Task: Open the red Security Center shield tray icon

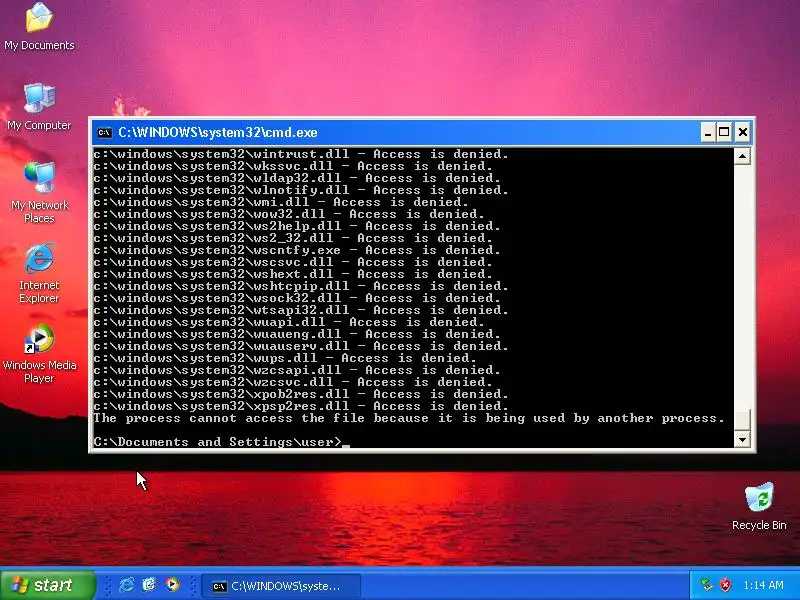Action: click(725, 585)
